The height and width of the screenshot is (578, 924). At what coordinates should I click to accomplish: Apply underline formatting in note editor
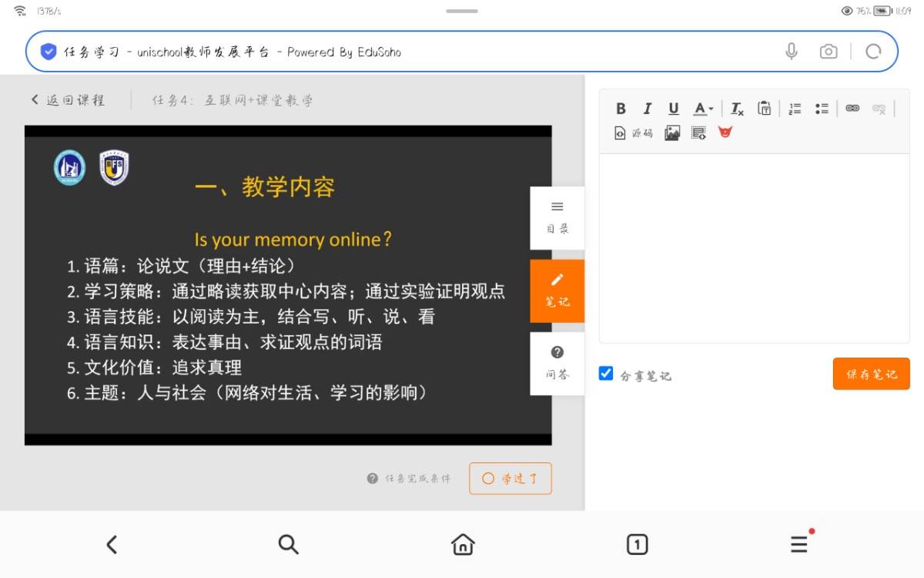pyautogui.click(x=674, y=109)
